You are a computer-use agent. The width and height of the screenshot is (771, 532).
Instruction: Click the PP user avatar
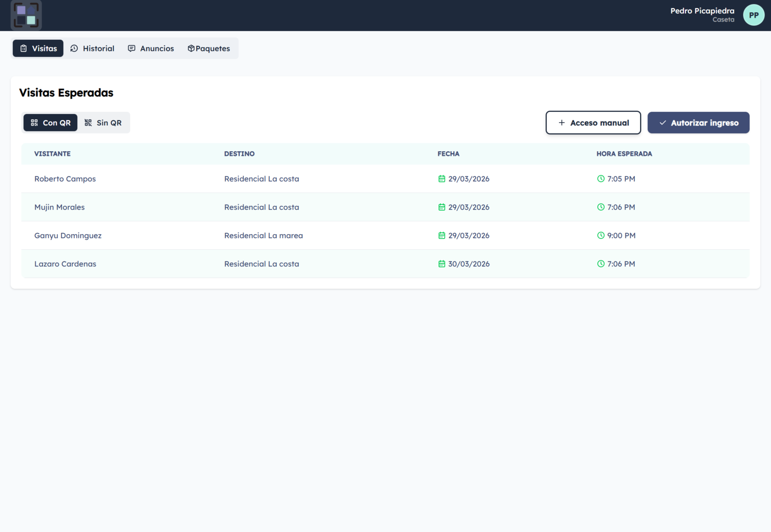753,15
